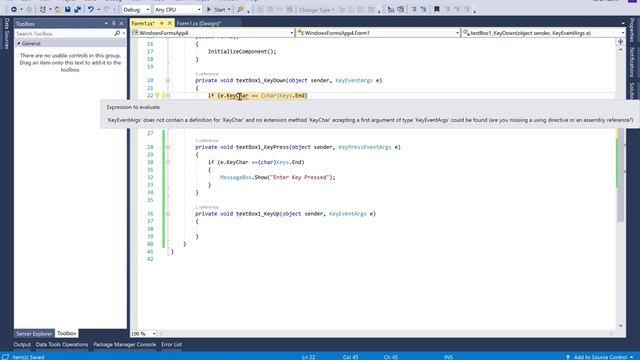Click the 1 reference link above textBox1_KeyPress
The image size is (640, 360).
coord(207,140)
